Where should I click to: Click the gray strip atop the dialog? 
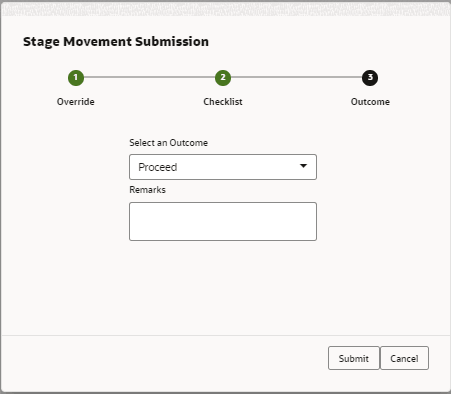(x=225, y=9)
